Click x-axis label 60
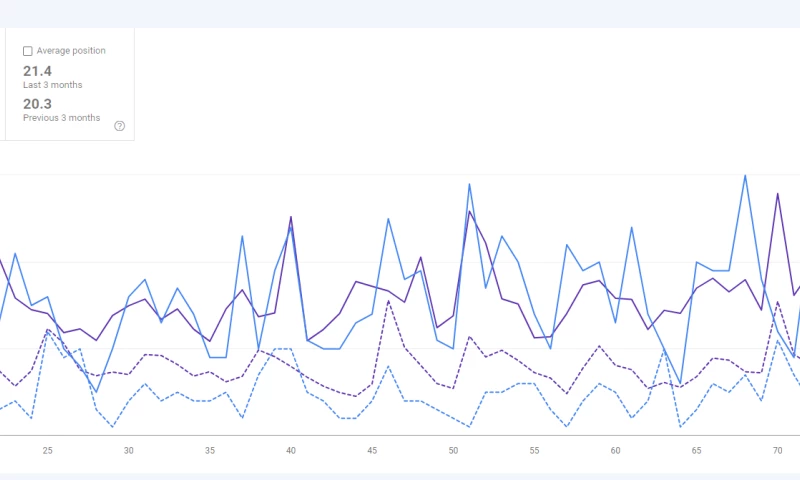 point(615,451)
